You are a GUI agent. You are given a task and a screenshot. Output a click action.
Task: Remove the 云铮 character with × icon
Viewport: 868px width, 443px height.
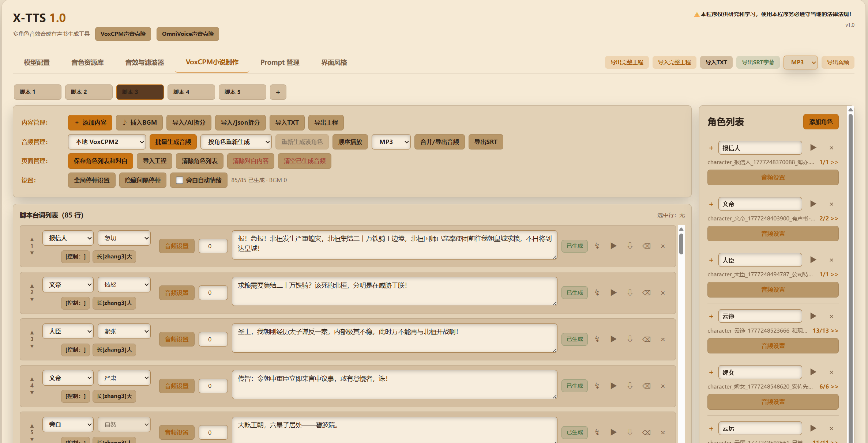831,316
